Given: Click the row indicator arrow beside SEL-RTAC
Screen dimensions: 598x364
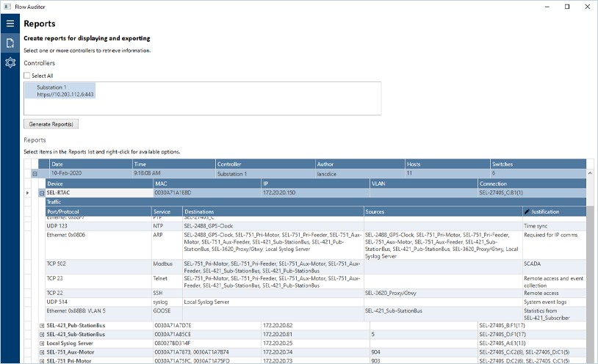Looking at the screenshot, I should [x=29, y=193].
